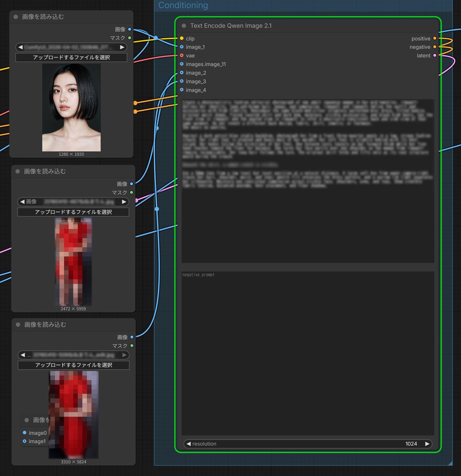Open the file name combo in the 3310 × 5824 node
Screen dimensions: 461x476
pos(74,355)
